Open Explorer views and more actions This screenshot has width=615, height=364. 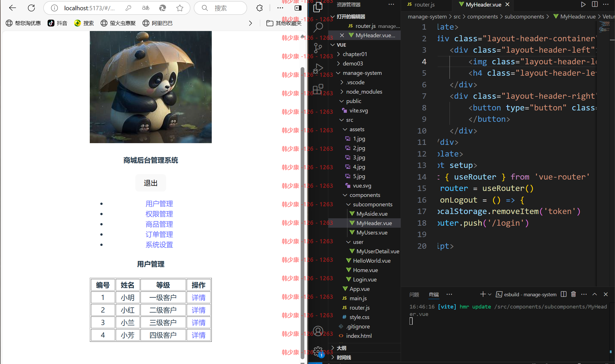(391, 4)
